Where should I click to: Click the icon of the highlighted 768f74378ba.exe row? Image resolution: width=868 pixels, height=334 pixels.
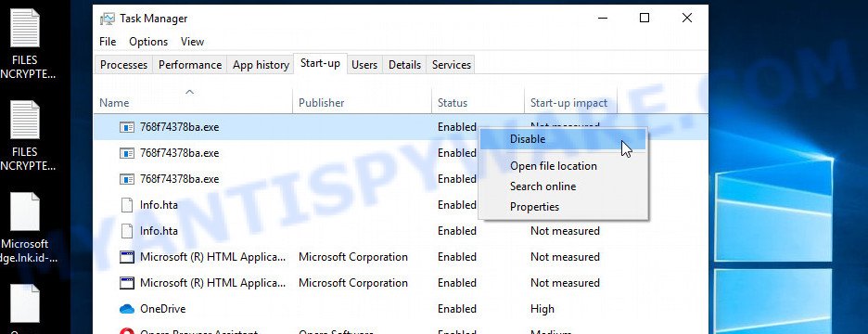click(127, 127)
